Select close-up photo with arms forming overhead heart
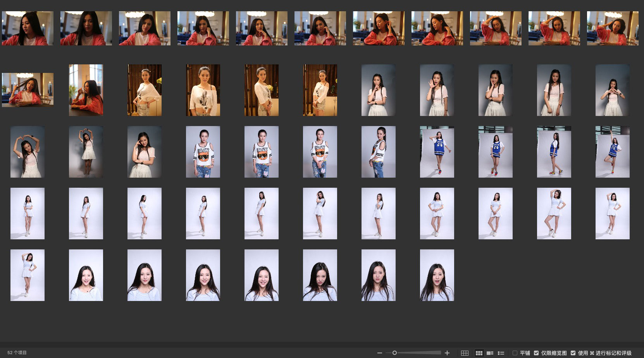Image resolution: width=644 pixels, height=358 pixels. click(x=28, y=152)
